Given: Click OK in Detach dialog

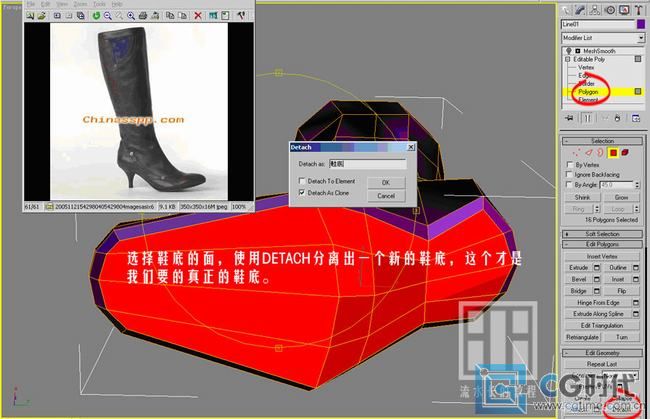Looking at the screenshot, I should [386, 182].
